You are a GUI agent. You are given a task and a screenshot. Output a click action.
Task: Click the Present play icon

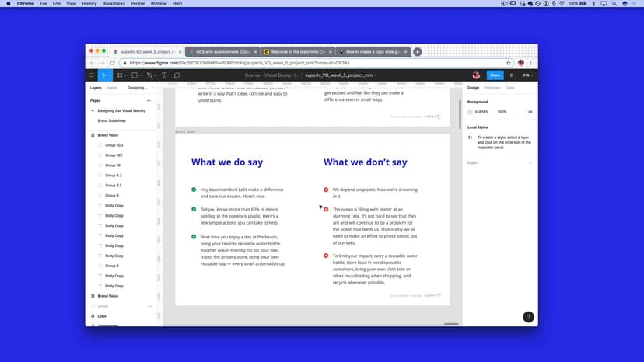tap(511, 75)
